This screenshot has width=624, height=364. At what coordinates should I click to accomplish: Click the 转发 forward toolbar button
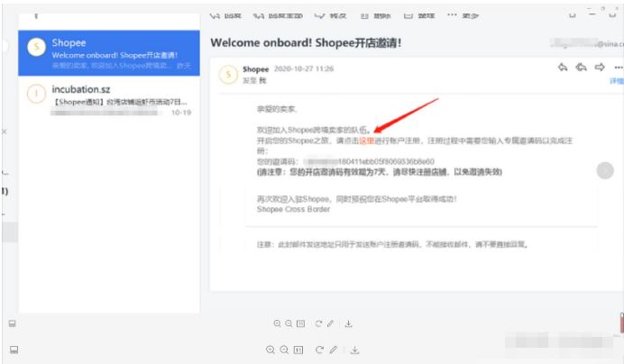(330, 16)
